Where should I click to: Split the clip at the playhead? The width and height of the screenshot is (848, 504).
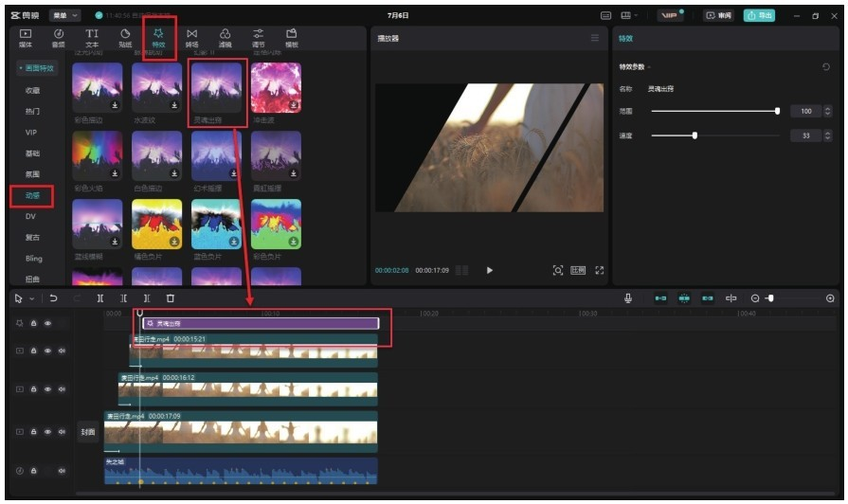pos(100,298)
